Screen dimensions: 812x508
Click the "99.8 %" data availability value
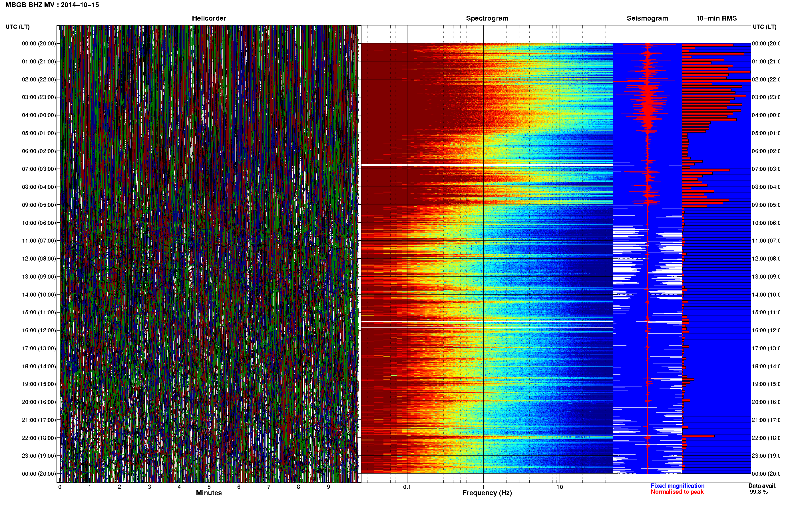pos(759,492)
